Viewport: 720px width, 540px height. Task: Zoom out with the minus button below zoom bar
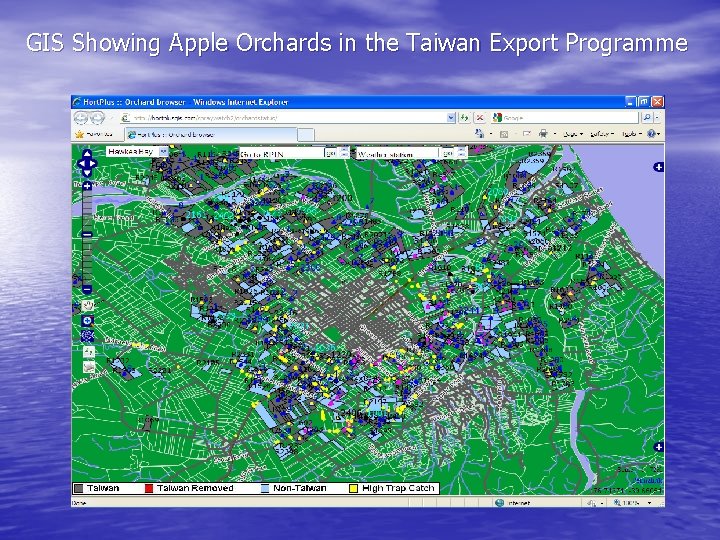(x=87, y=289)
